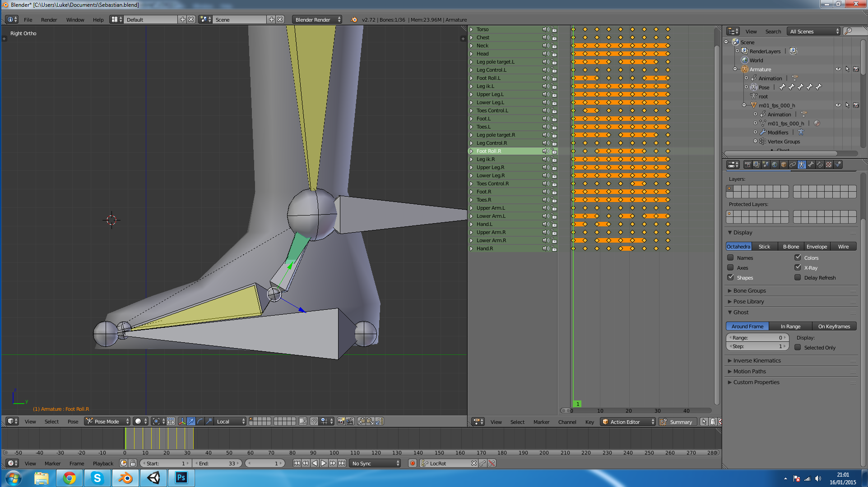
Task: Open the Render Layers properties tab
Action: click(757, 165)
